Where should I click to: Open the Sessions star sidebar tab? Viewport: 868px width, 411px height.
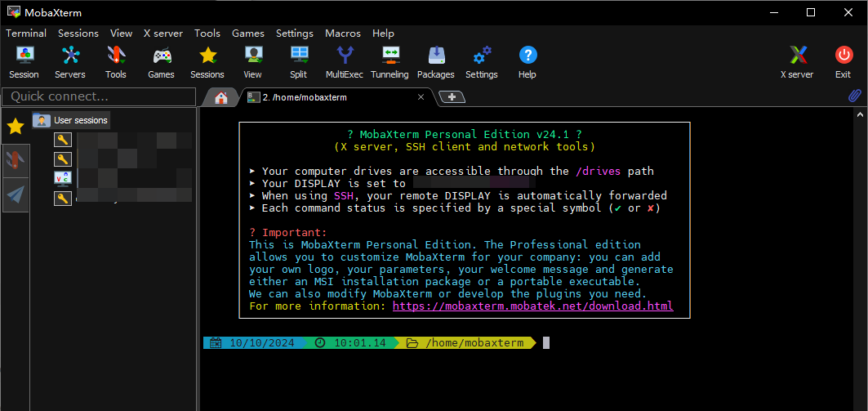pos(16,126)
